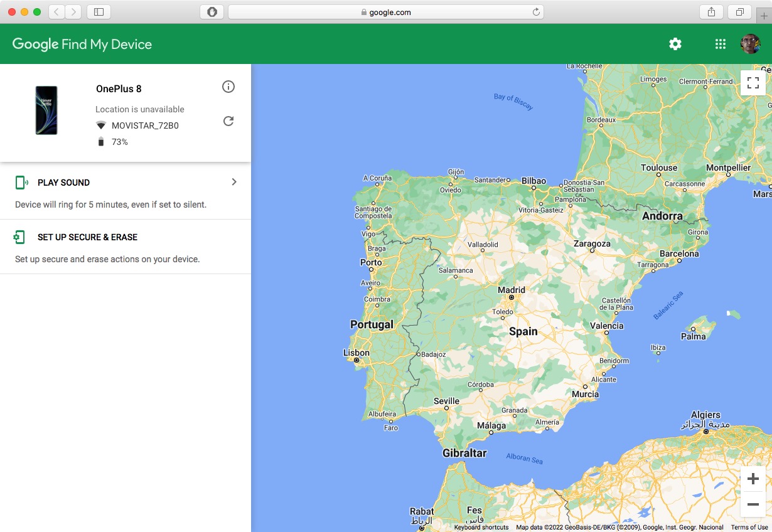Screen dimensions: 772x532
Task: Click the google.com address bar
Action: click(x=385, y=12)
